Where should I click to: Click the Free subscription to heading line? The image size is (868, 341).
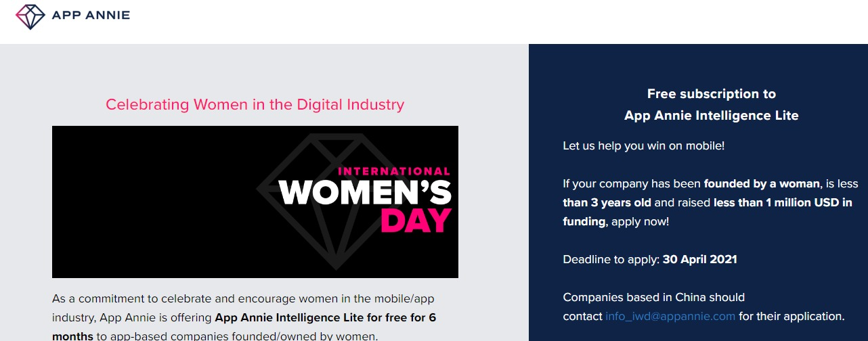coord(711,93)
